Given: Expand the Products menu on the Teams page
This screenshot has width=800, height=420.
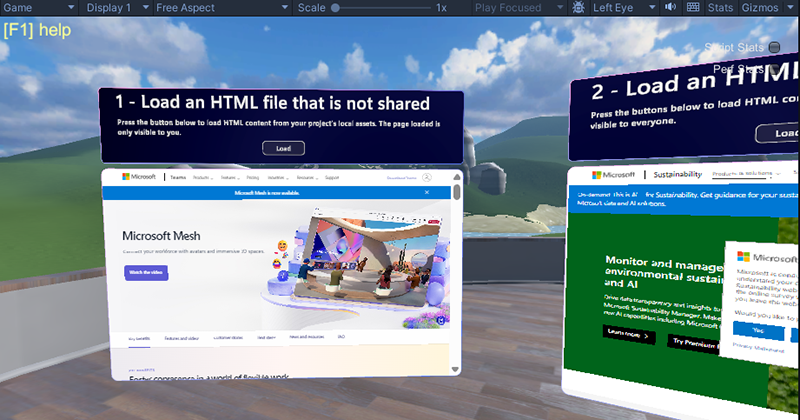Looking at the screenshot, I should (x=202, y=178).
